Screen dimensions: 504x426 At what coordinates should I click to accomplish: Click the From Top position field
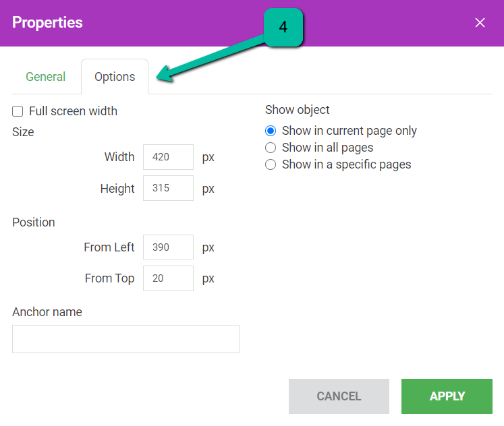tap(168, 278)
